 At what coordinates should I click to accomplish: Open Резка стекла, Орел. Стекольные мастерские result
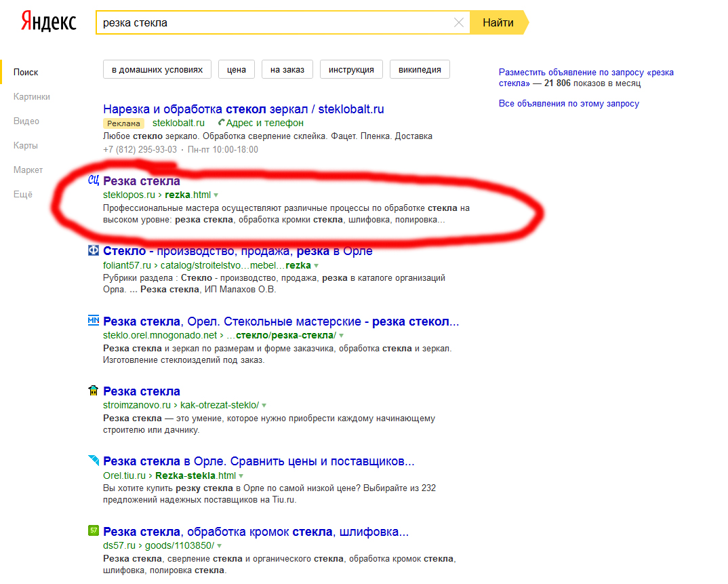(281, 321)
